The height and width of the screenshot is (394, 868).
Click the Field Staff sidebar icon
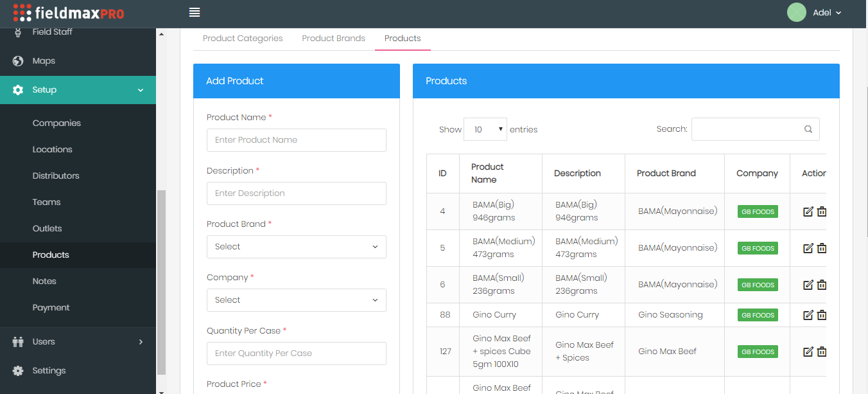click(18, 32)
